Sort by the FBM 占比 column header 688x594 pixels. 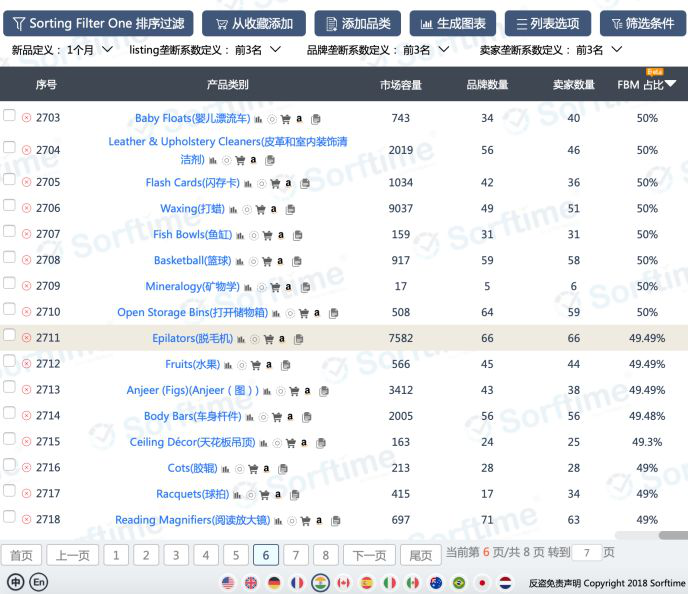pos(646,85)
